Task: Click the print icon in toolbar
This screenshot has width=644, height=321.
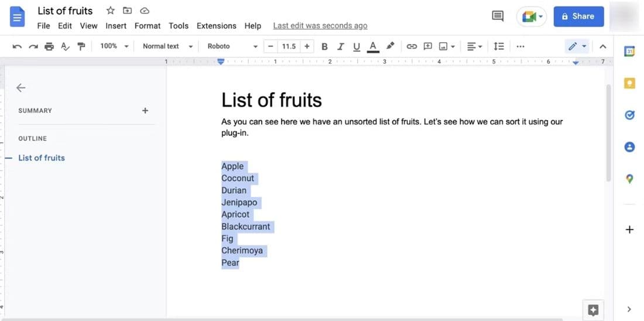Action: pos(49,46)
